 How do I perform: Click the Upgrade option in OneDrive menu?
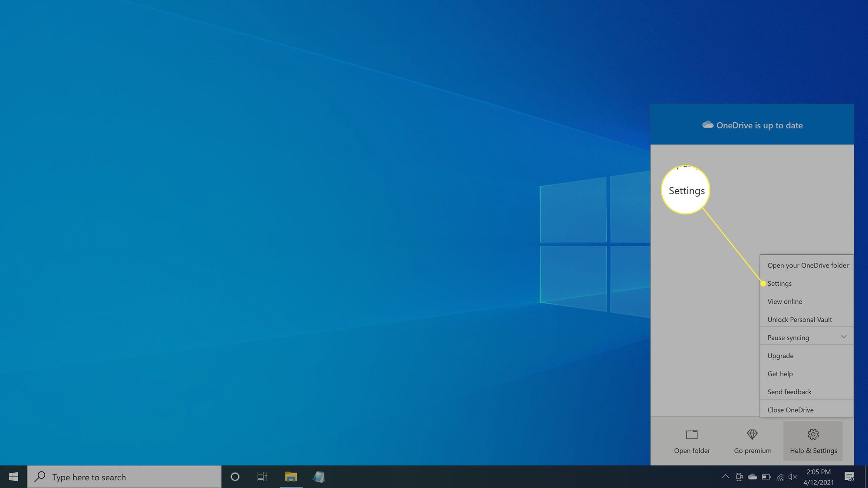click(x=780, y=355)
